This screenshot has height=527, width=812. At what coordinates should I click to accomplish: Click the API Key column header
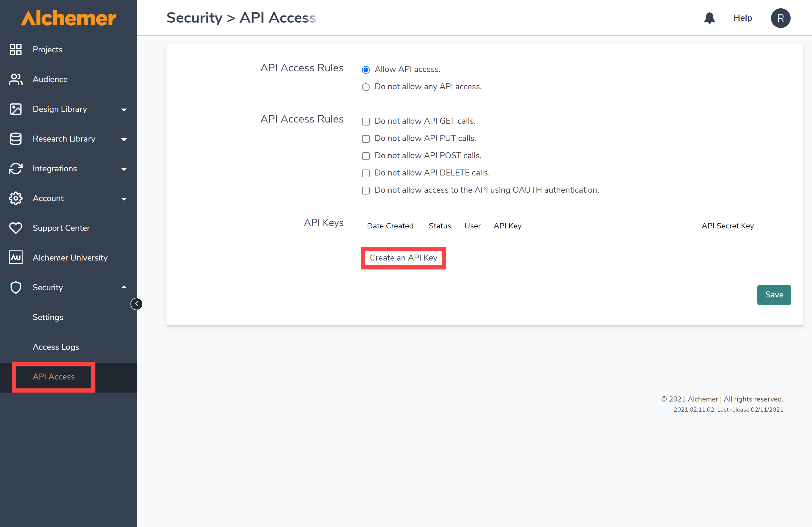pyautogui.click(x=507, y=226)
